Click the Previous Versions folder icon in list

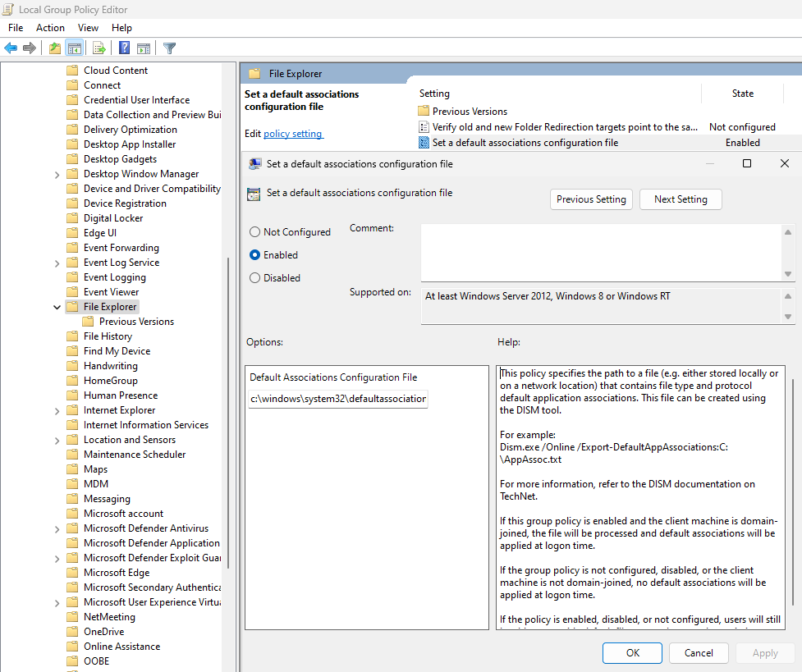click(424, 111)
